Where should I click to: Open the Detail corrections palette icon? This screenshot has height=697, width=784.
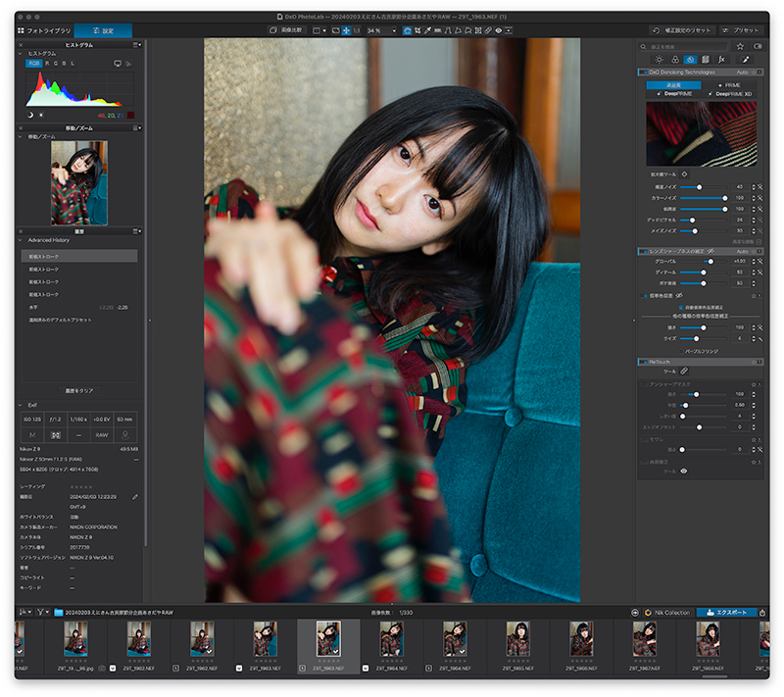(x=690, y=60)
